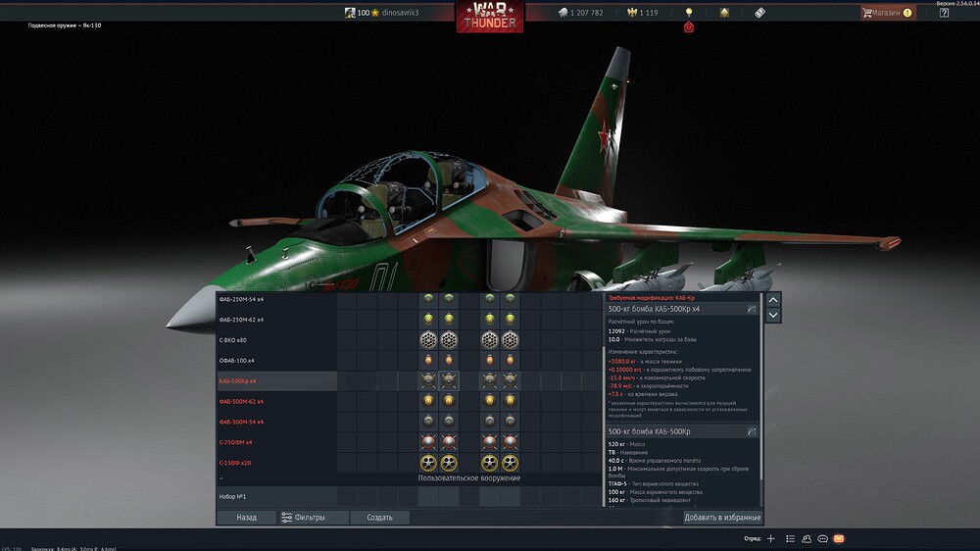Open Silver Lions balance 1 207 782
The width and height of the screenshot is (980, 551).
pos(580,13)
